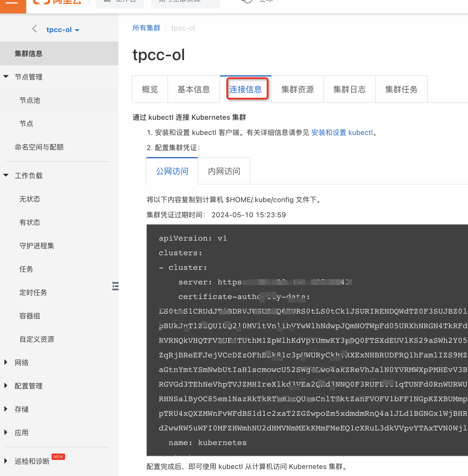Select the 内网访问 credentials tab
The image size is (468, 476).
coord(224,171)
